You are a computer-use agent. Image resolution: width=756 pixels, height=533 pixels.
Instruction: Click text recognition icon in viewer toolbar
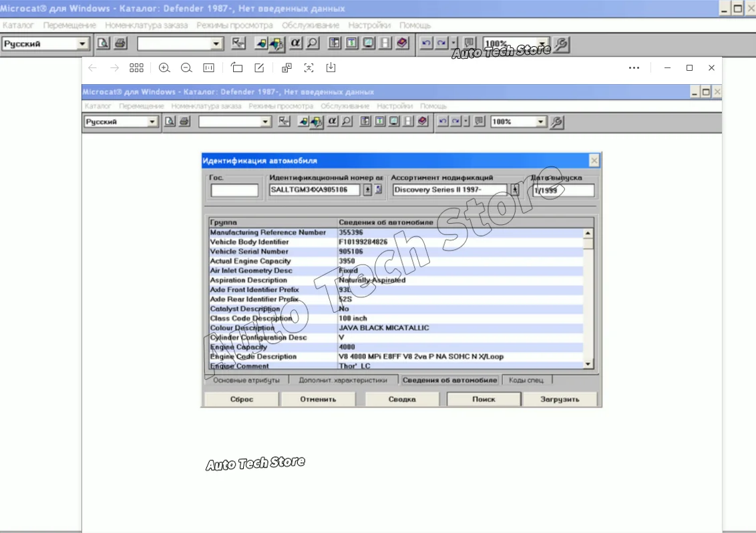[287, 68]
